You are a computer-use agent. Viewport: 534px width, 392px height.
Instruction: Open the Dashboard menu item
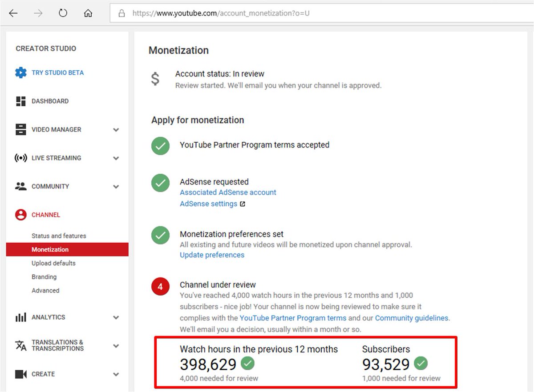[x=50, y=101]
